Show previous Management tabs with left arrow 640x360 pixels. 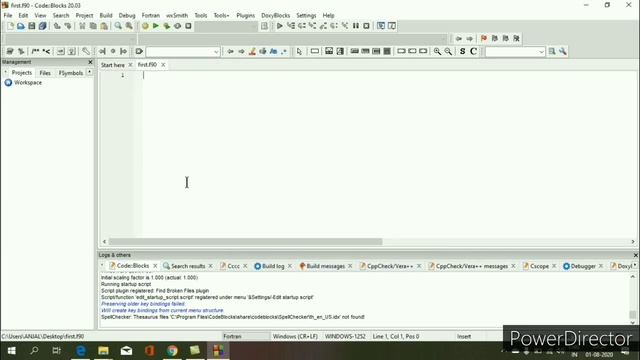click(x=6, y=73)
